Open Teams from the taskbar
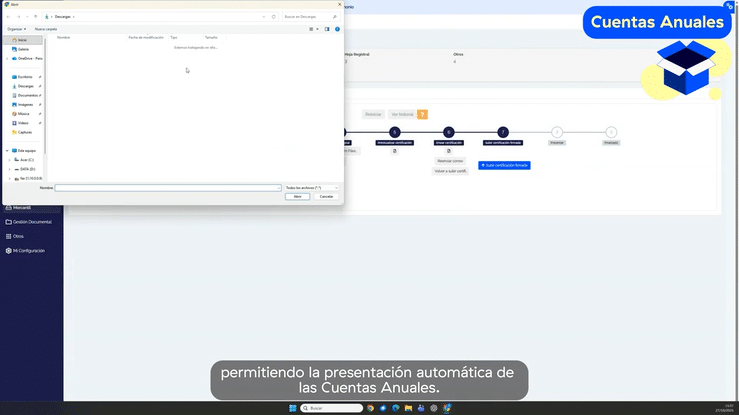 [421, 408]
